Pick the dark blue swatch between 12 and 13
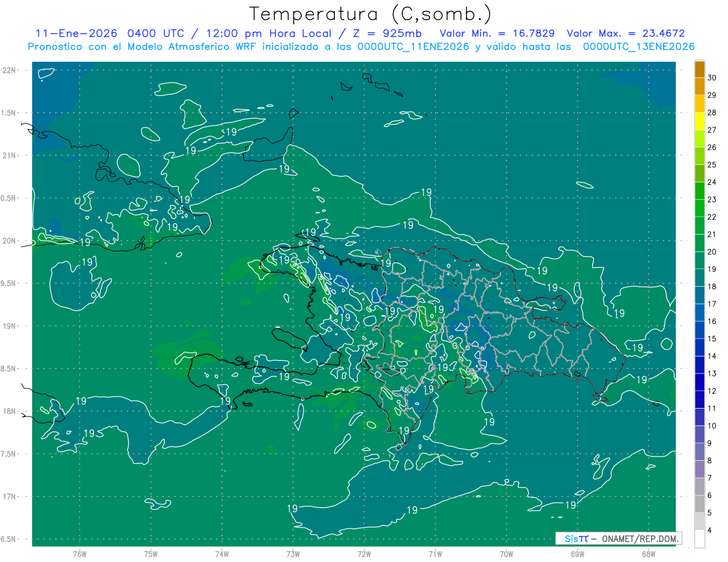Viewport: 728px width, 562px height. tap(699, 383)
